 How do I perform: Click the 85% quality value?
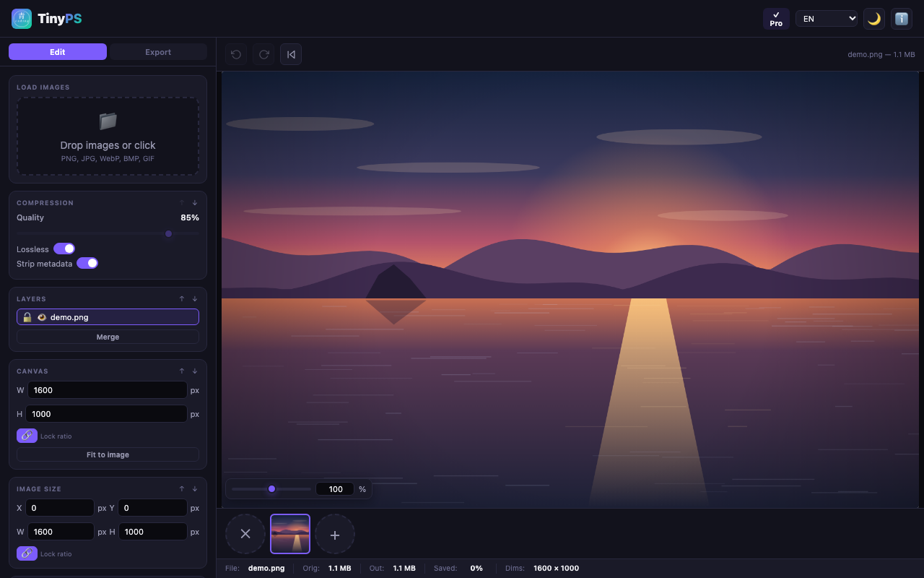click(x=190, y=217)
